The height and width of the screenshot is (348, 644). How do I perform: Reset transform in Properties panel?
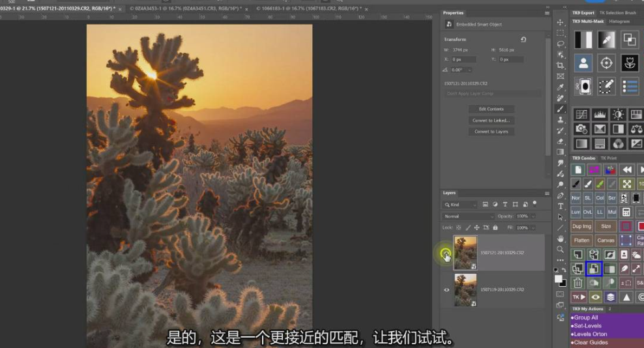coord(523,40)
